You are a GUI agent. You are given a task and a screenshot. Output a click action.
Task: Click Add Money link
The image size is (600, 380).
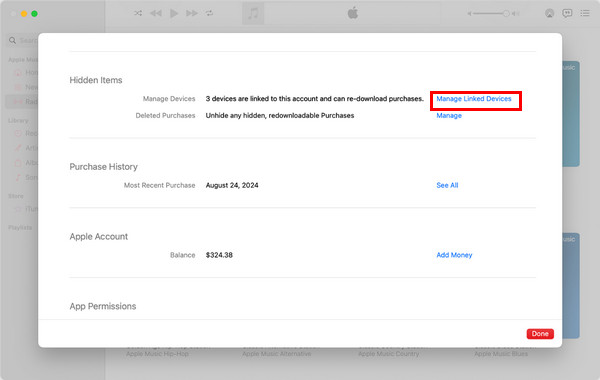click(454, 255)
